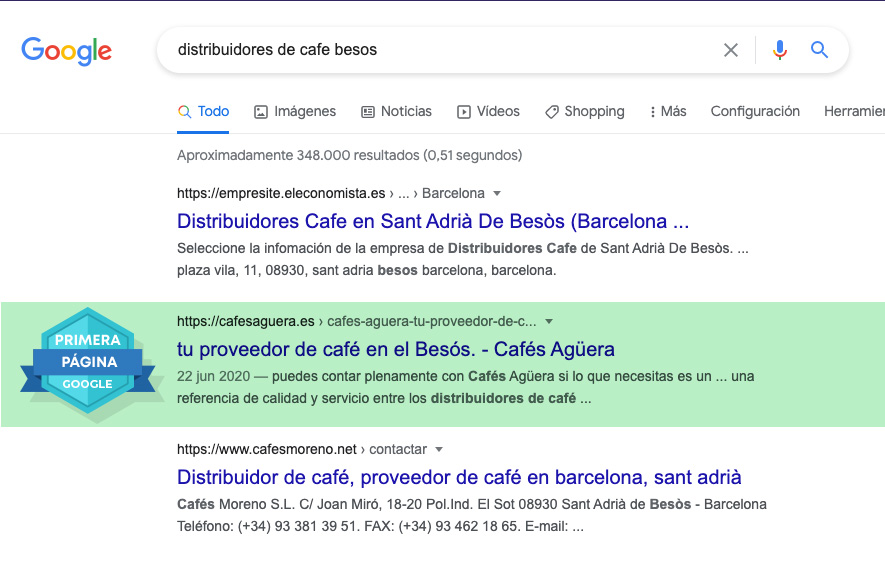
Task: Open 'tu proveedor de café en el Besós' result
Action: click(396, 350)
